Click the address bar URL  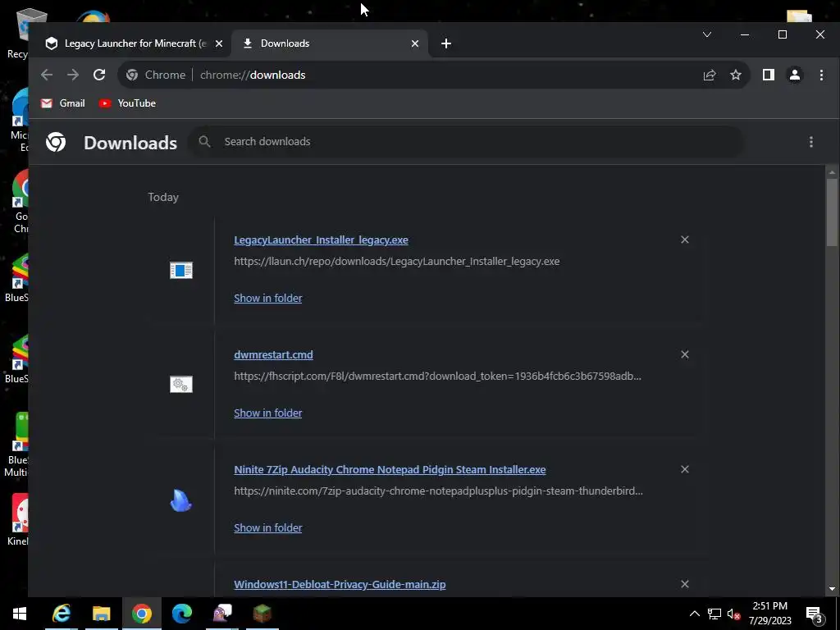click(x=253, y=75)
